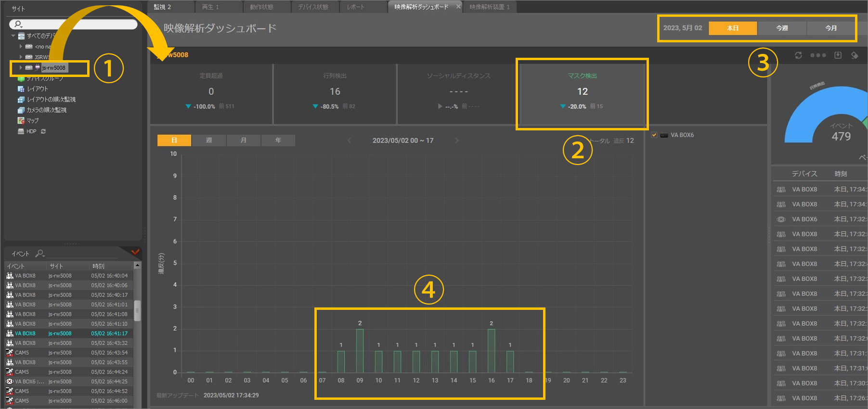Click the マップ map icon
Viewport: 868px width, 409px height.
[21, 121]
